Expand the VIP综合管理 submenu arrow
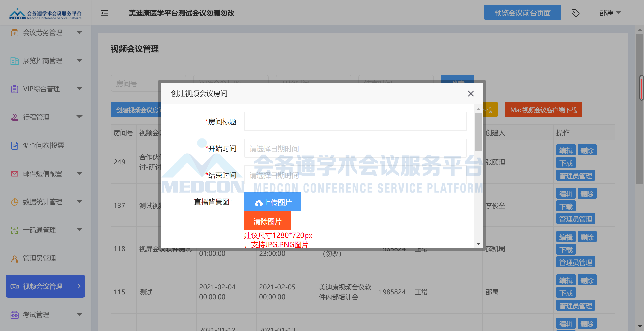644x331 pixels. [79, 89]
